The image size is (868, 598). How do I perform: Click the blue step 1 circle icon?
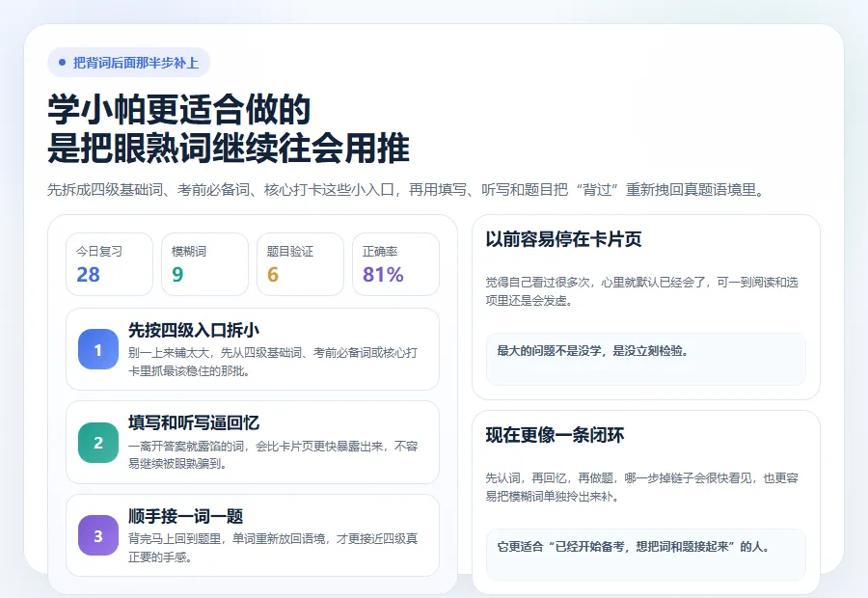point(97,350)
